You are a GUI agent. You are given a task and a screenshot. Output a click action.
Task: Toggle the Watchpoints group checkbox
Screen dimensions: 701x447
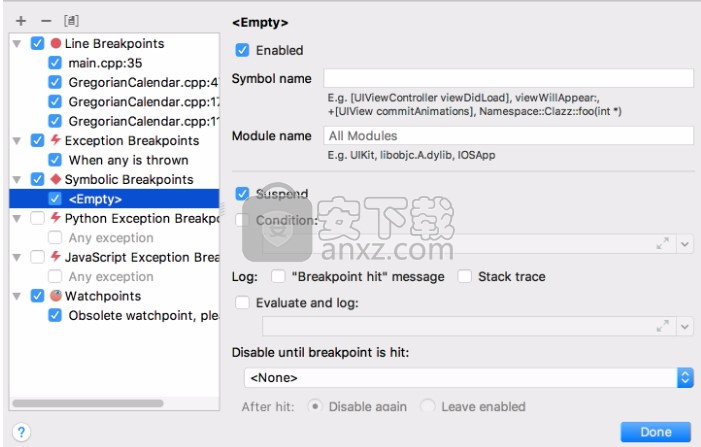(x=38, y=296)
